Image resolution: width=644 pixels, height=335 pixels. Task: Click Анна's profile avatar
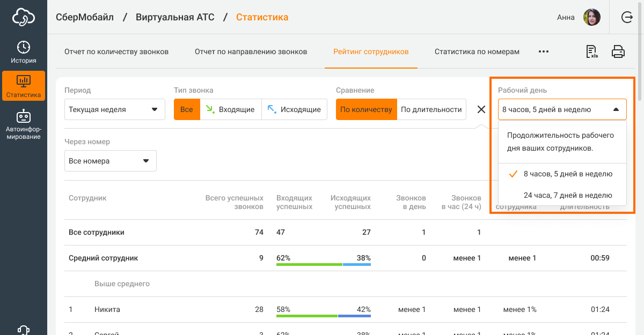coord(591,17)
